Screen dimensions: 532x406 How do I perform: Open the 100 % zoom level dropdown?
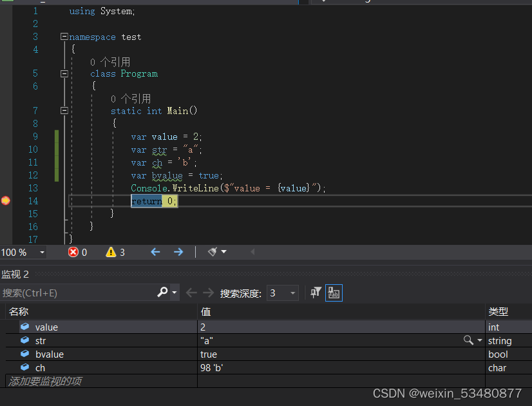(42, 252)
